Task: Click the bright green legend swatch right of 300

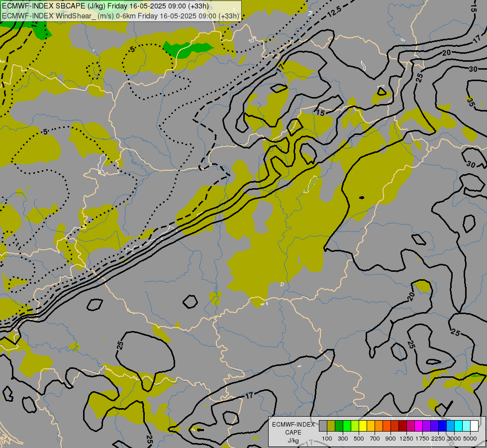Action: point(347,426)
